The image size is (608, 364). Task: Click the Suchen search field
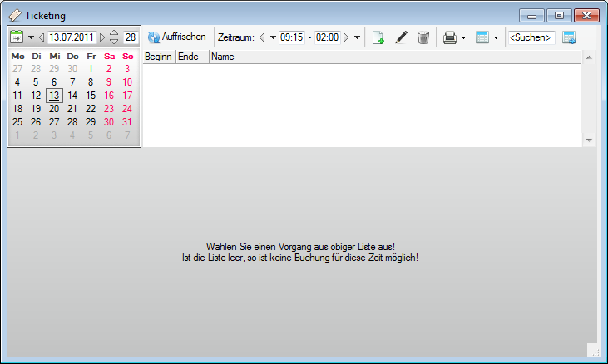pos(531,37)
